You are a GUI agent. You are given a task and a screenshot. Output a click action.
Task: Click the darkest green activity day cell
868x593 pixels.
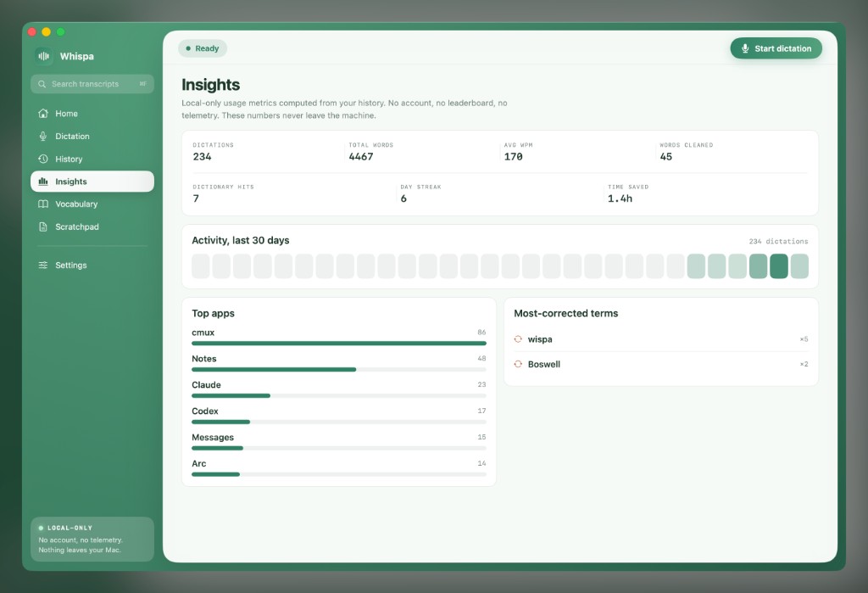click(x=779, y=266)
